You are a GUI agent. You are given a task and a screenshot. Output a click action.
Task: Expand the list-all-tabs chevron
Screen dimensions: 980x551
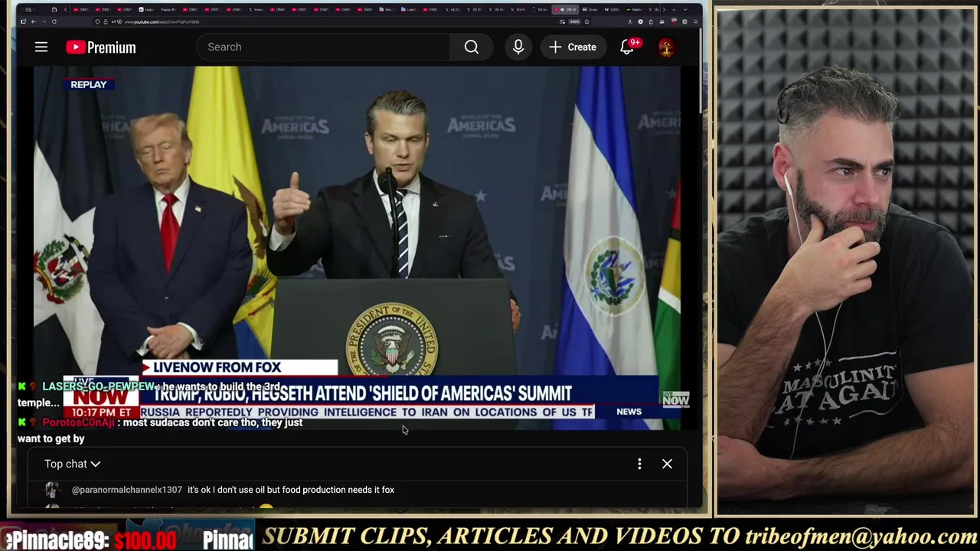pyautogui.click(x=684, y=9)
